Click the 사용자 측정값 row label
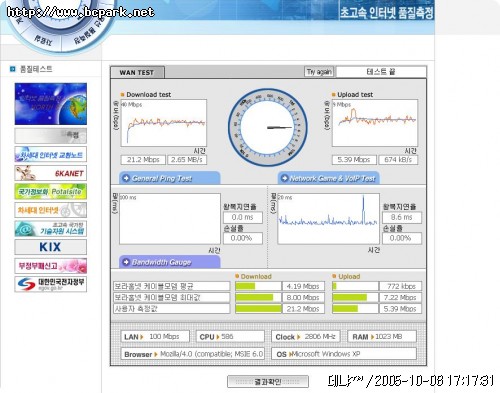Image resolution: width=500 pixels, height=393 pixels. point(171,309)
